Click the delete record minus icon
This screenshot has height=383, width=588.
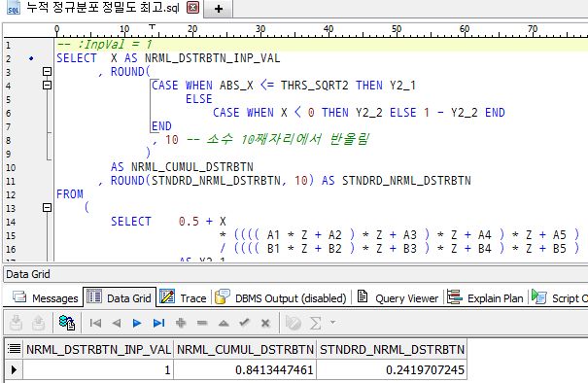pos(202,323)
